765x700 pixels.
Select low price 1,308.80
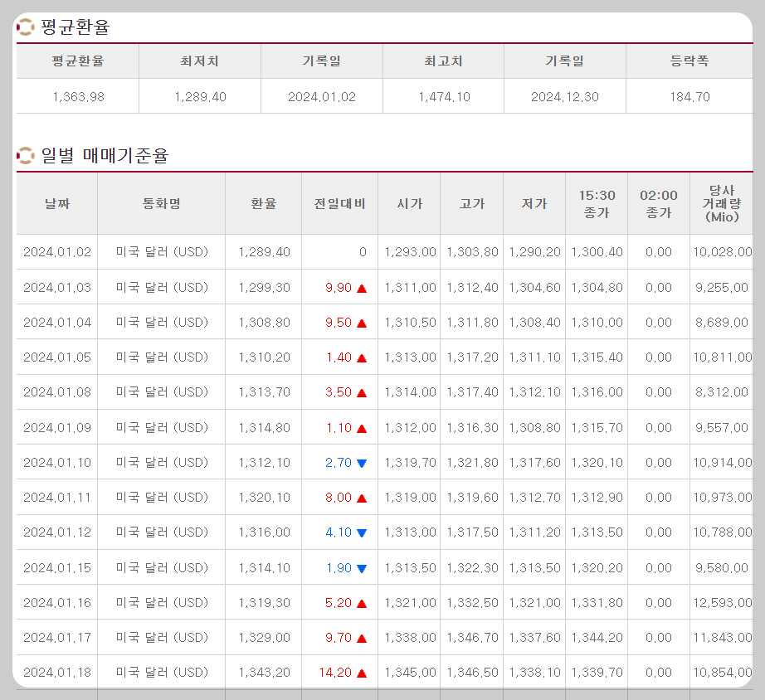(534, 427)
